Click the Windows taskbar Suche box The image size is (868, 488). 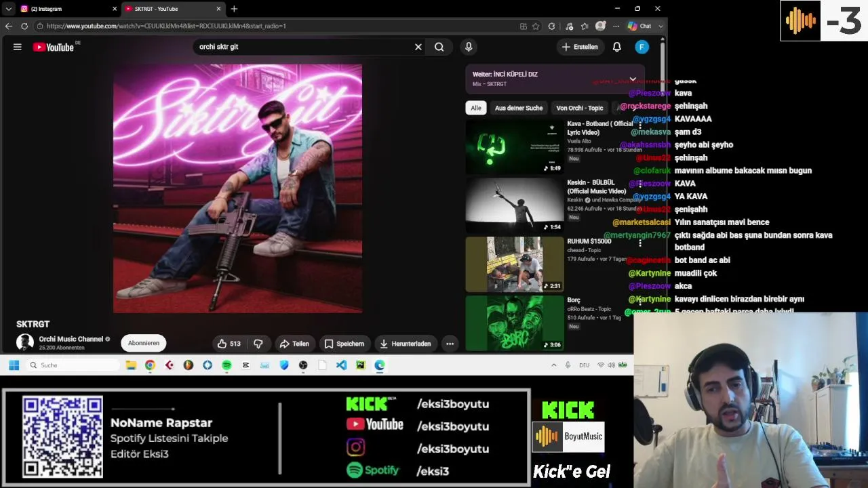(73, 365)
